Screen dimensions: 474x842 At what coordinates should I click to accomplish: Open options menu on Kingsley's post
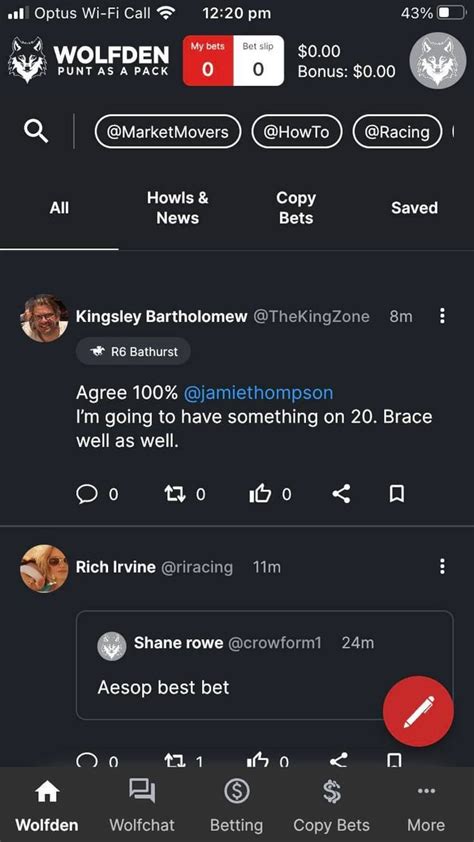point(442,316)
